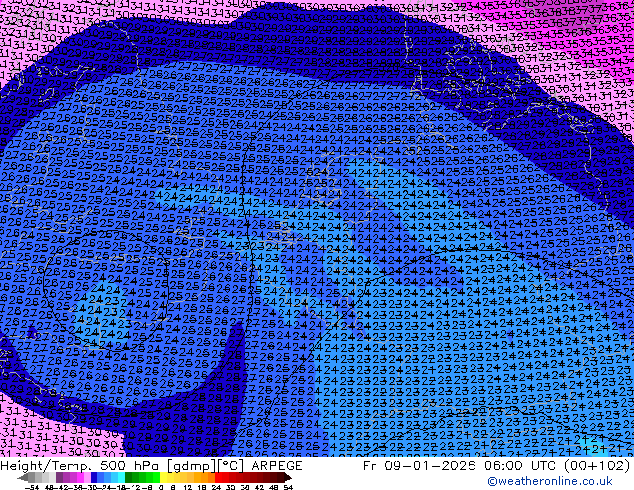
Task: Click the dark blue swatch at -30 on the scale
Action: pyautogui.click(x=94, y=477)
